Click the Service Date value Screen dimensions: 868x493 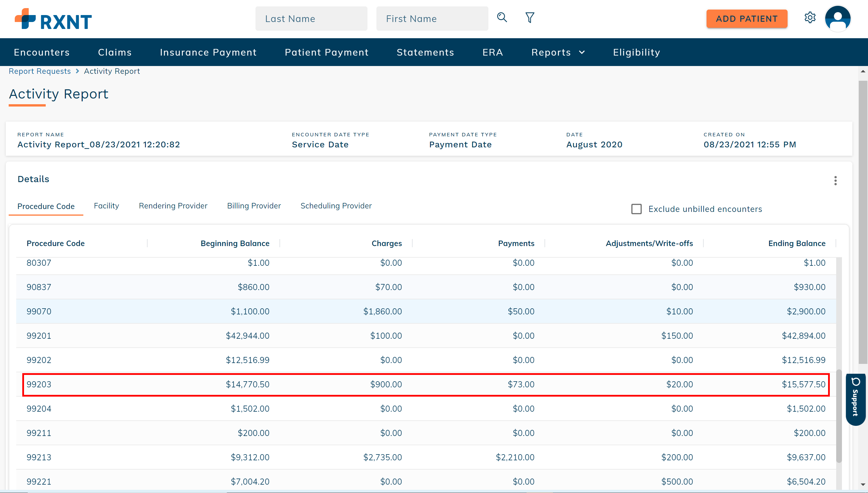click(320, 144)
